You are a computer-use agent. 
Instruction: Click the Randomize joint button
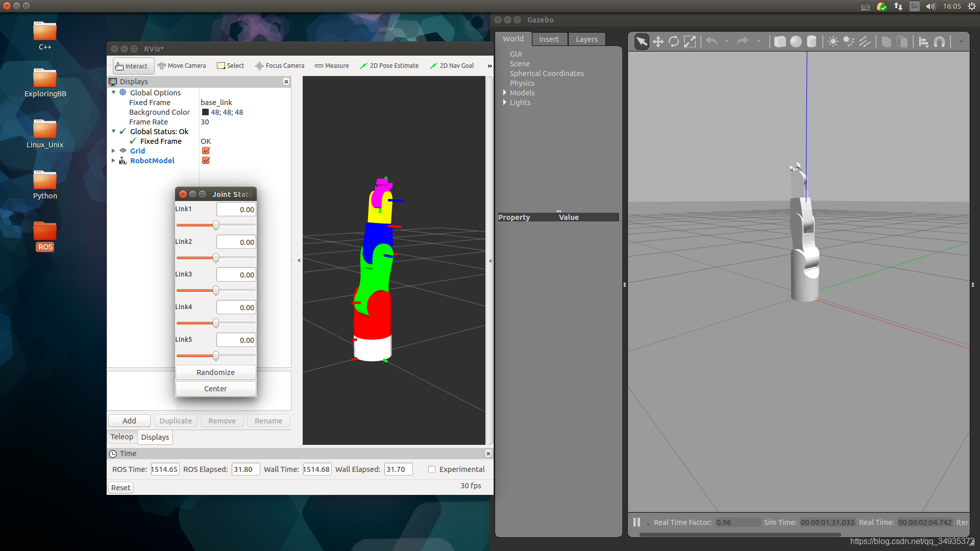click(215, 372)
